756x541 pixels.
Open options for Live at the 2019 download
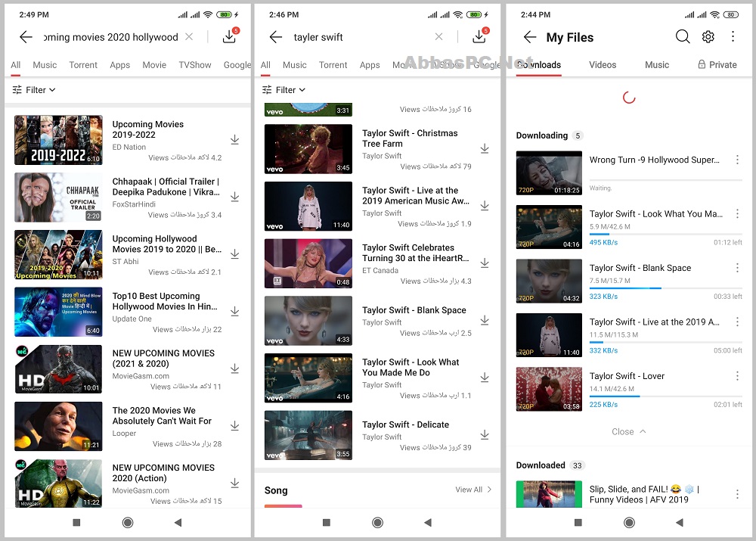point(737,322)
